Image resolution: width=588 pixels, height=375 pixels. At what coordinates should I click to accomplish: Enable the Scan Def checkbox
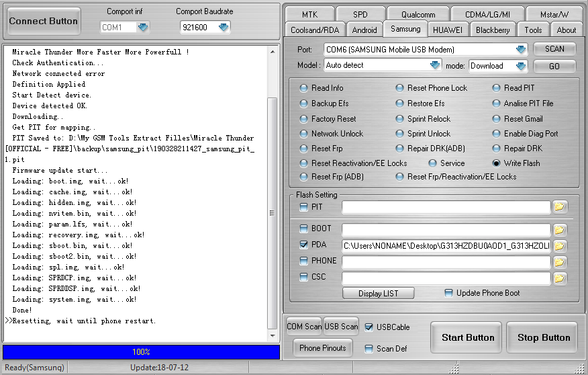[369, 348]
